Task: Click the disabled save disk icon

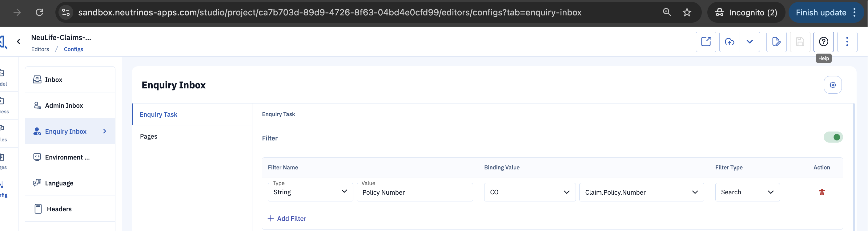Action: (x=800, y=42)
